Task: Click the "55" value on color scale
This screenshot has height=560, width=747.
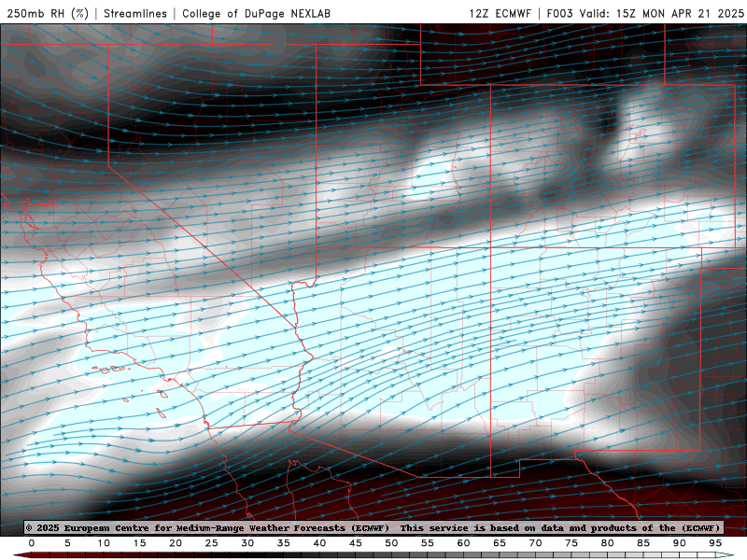Action: pos(428,543)
